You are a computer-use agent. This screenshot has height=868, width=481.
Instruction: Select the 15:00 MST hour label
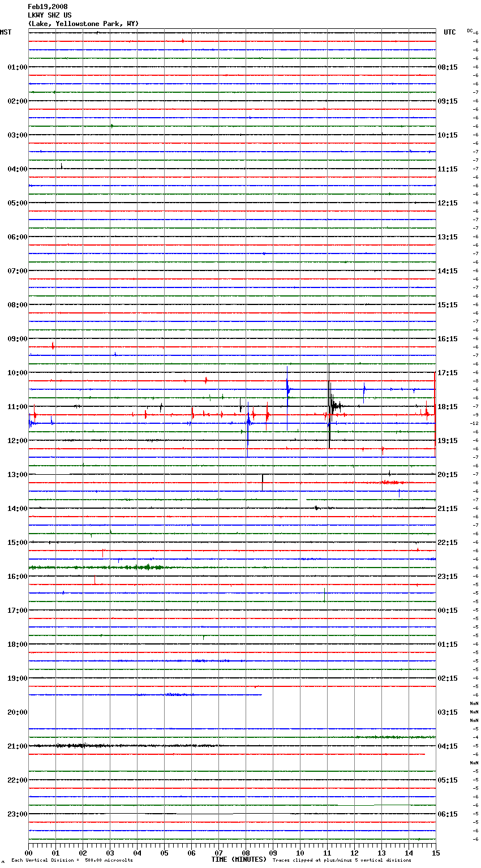click(18, 543)
